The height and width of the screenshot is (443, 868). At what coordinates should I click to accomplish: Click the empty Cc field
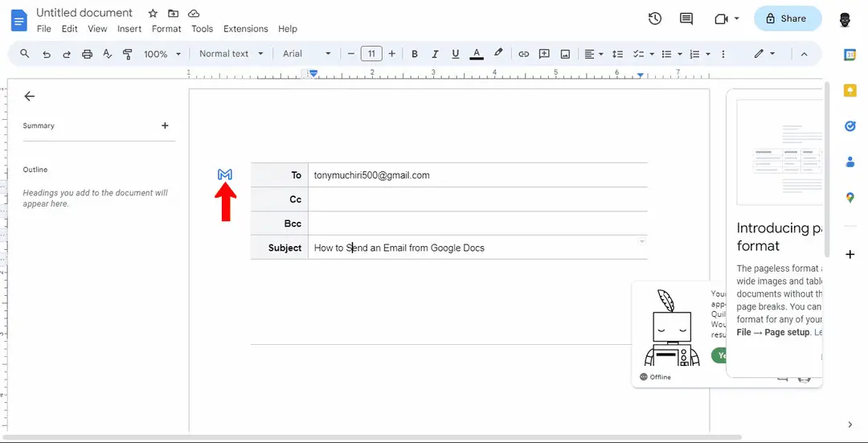tap(477, 199)
